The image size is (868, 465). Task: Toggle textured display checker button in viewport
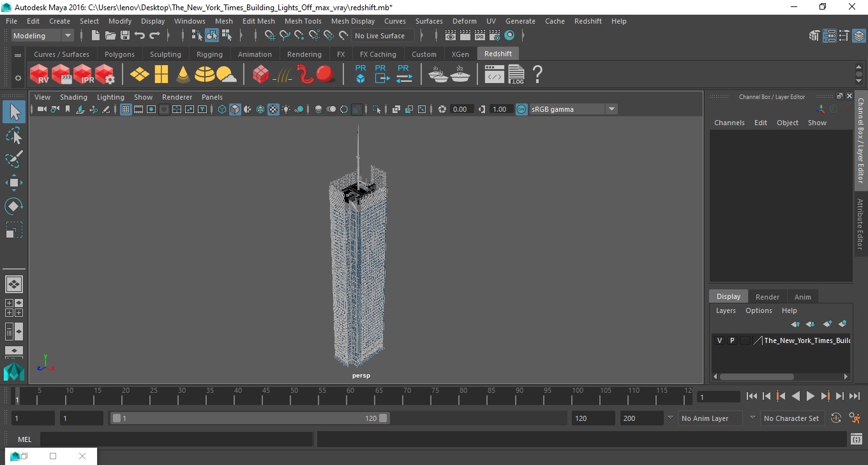tap(273, 109)
